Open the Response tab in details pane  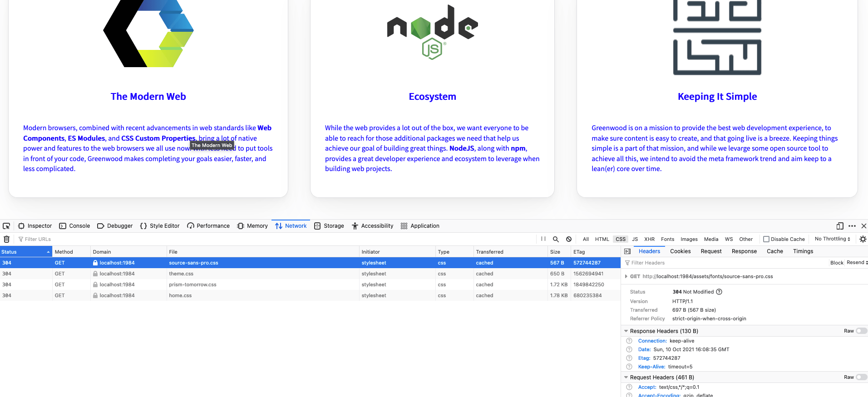pos(744,251)
